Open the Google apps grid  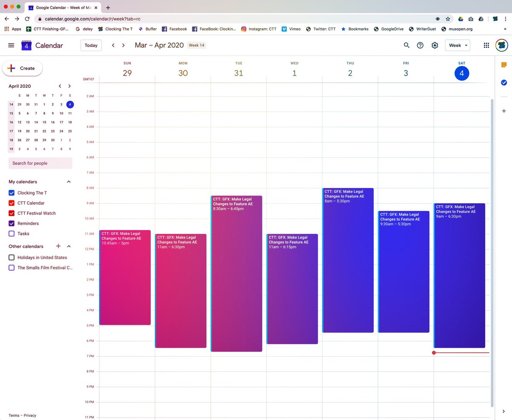486,45
